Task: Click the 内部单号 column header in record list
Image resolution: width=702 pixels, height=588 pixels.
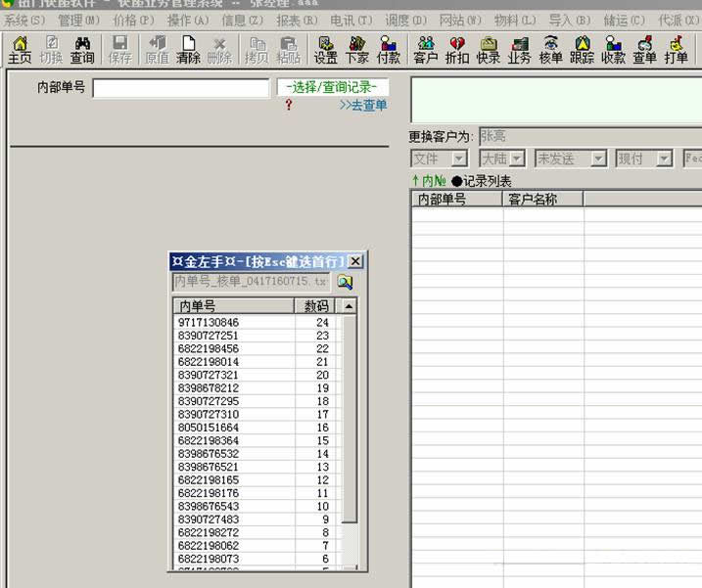Action: [x=457, y=199]
